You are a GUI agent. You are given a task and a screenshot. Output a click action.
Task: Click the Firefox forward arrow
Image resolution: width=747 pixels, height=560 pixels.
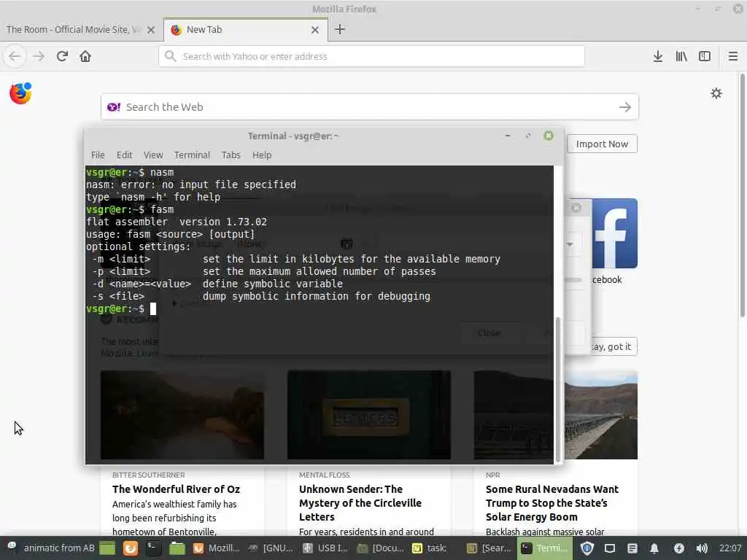point(39,56)
